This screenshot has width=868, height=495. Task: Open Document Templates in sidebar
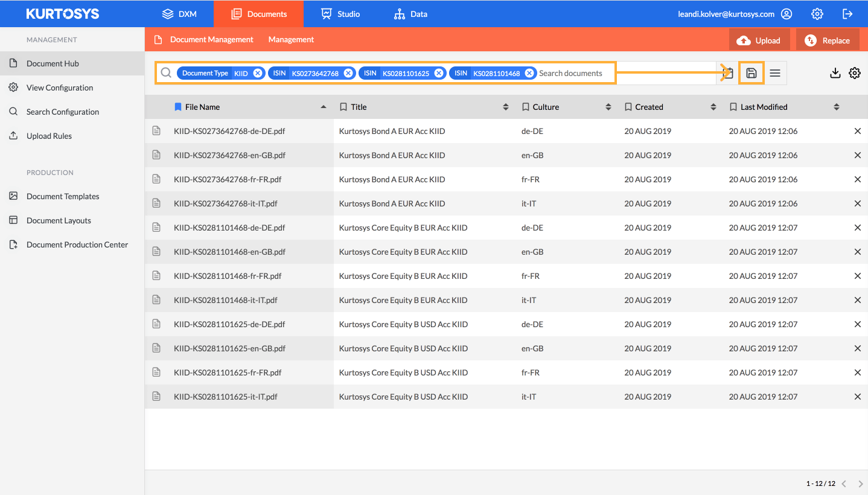72,196
